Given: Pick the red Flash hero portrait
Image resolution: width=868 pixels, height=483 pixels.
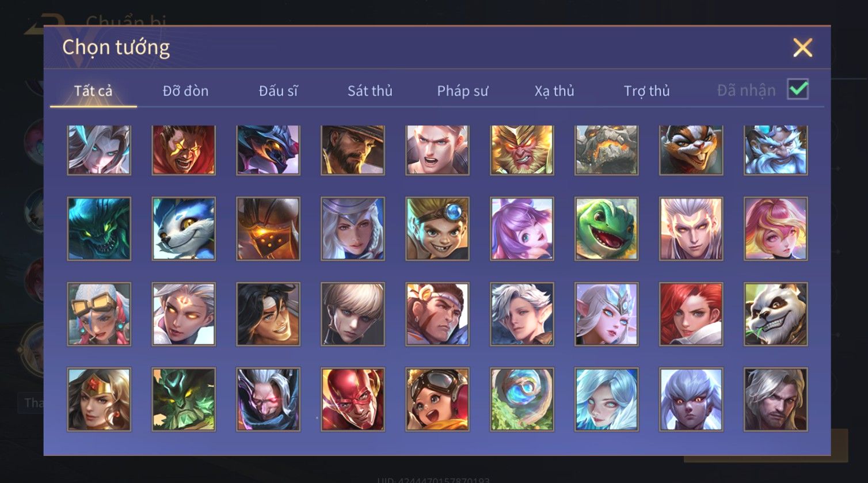Looking at the screenshot, I should pos(353,400).
